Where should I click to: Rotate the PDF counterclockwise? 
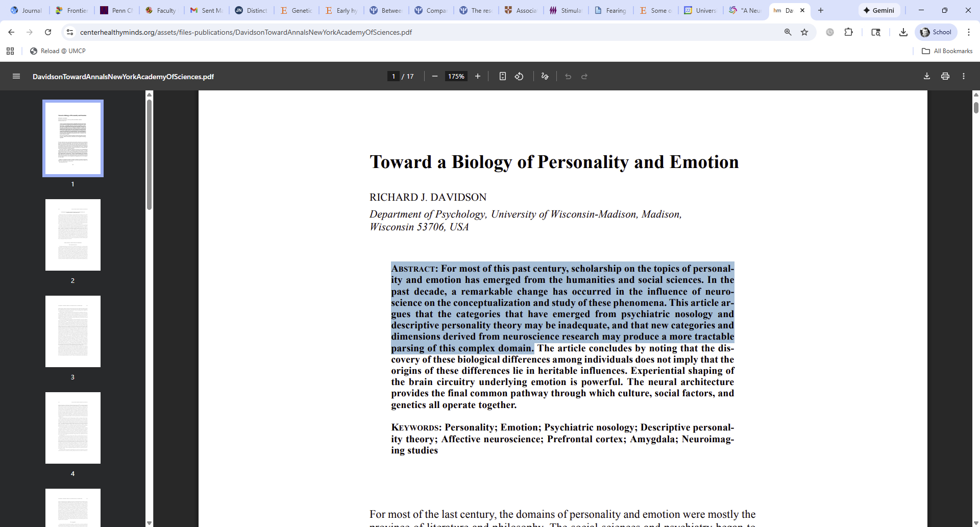click(519, 77)
